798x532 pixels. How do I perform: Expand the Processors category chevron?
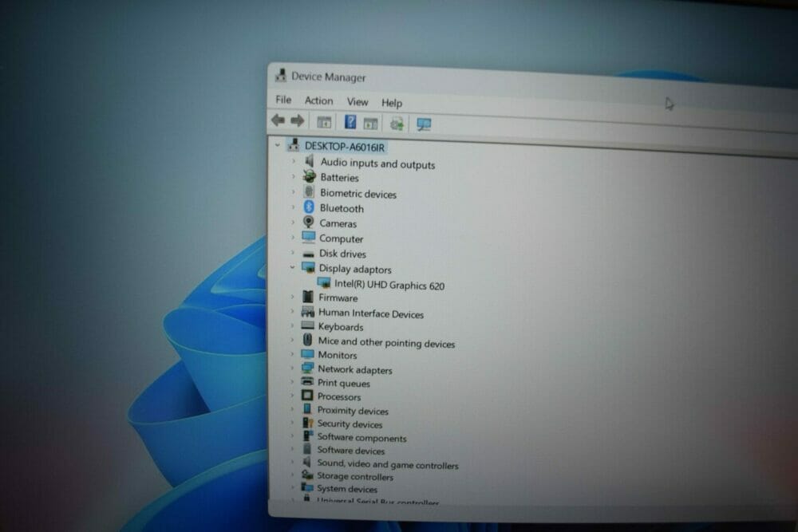click(x=293, y=395)
